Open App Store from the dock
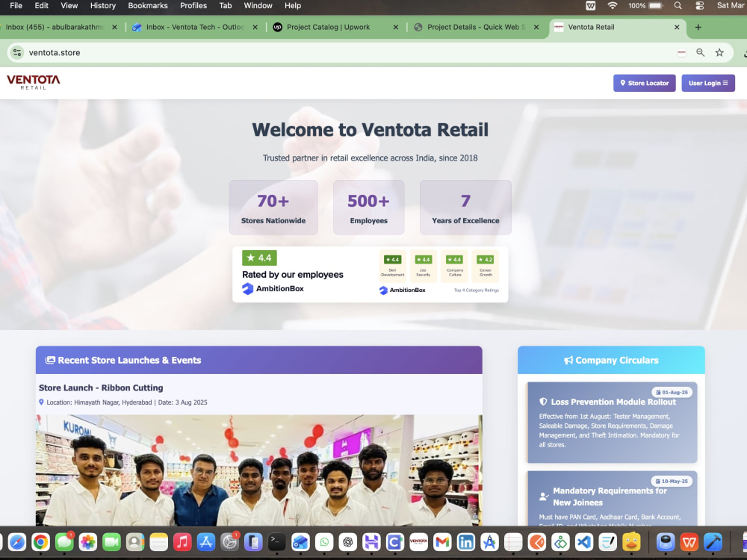Screen dimensions: 747x560 pyautogui.click(x=206, y=542)
